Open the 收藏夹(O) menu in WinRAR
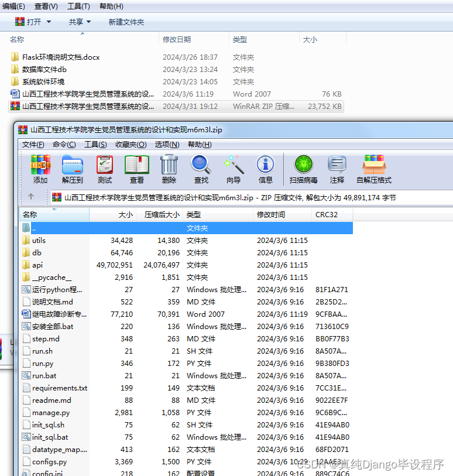The image size is (453, 476). pos(131,145)
